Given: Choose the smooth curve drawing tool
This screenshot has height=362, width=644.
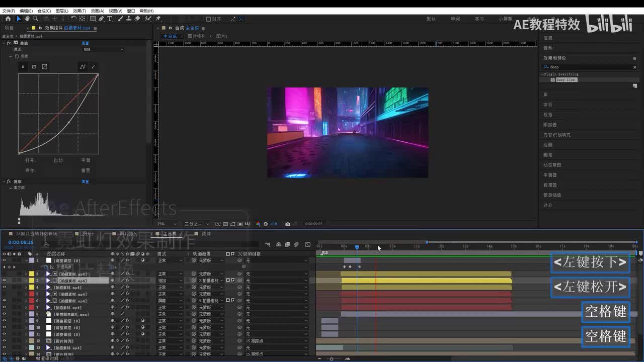Looking at the screenshot, I should 83,67.
